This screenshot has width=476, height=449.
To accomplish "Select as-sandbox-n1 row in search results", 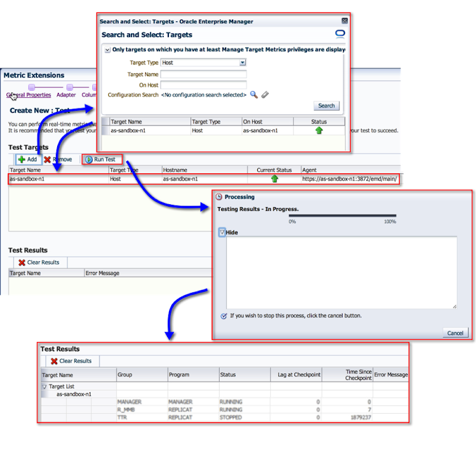I will point(223,130).
